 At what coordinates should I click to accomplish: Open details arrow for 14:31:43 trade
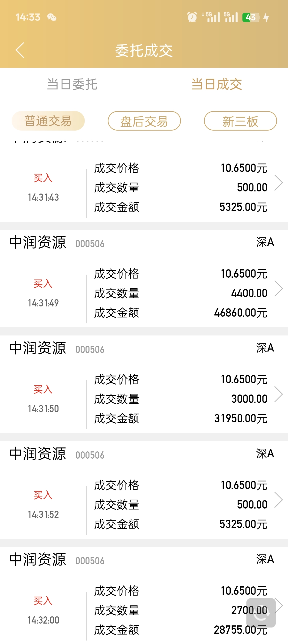pos(278,183)
